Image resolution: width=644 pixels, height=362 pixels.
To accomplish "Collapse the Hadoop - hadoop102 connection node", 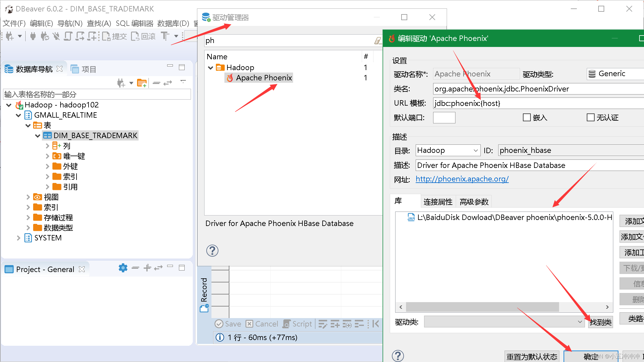I will (x=9, y=105).
